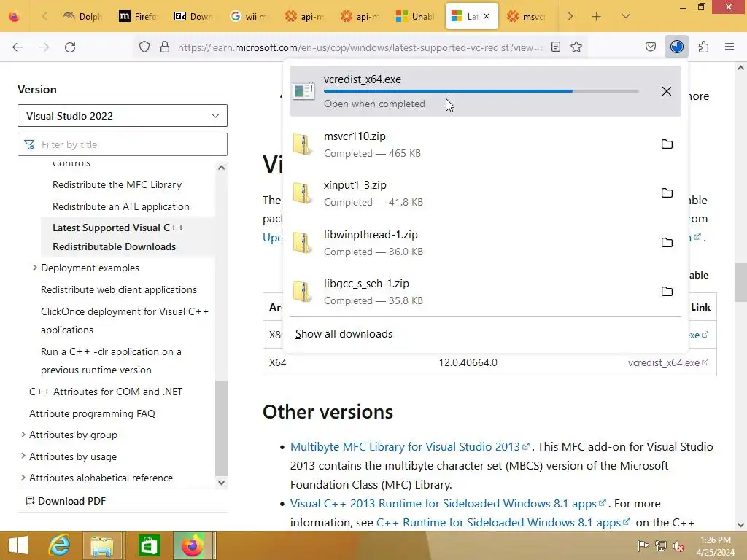Select C++ Attributes for COM and .NET
Viewport: 747px width, 560px height.
(x=106, y=392)
